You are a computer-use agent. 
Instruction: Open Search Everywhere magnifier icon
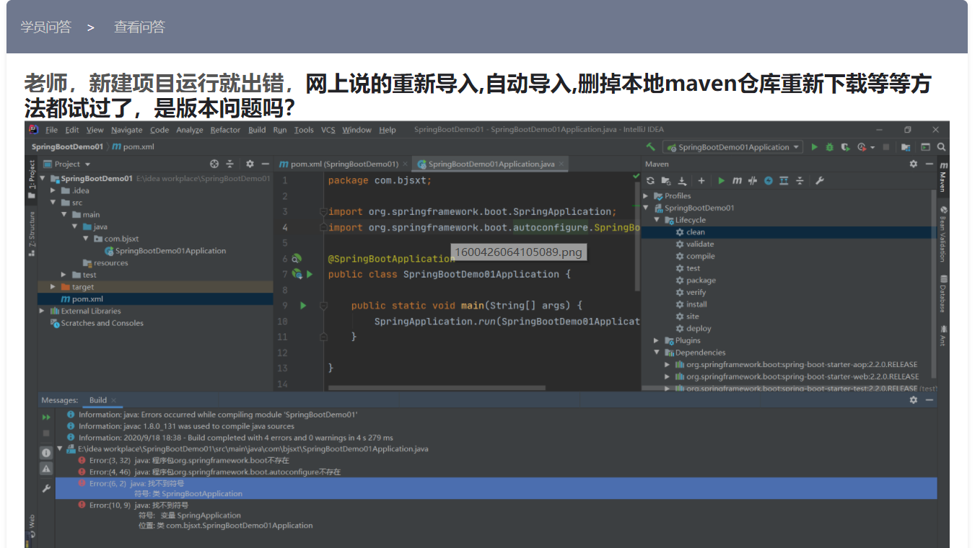pyautogui.click(x=942, y=147)
